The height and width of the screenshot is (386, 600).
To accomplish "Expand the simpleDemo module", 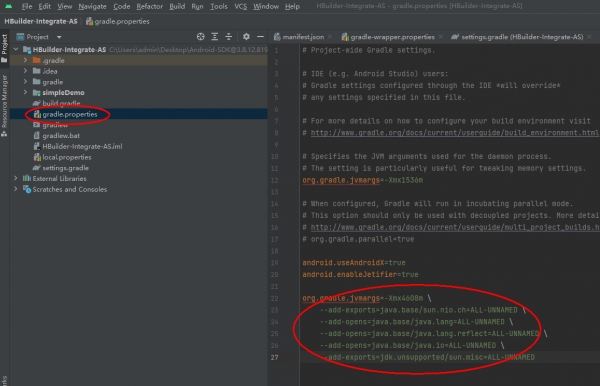I will (25, 92).
